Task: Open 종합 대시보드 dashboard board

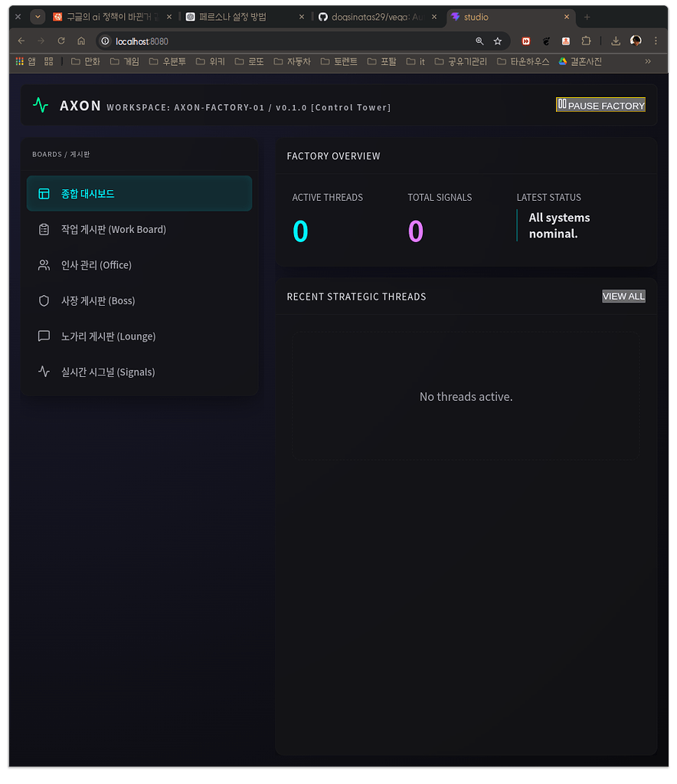Action: (x=139, y=194)
